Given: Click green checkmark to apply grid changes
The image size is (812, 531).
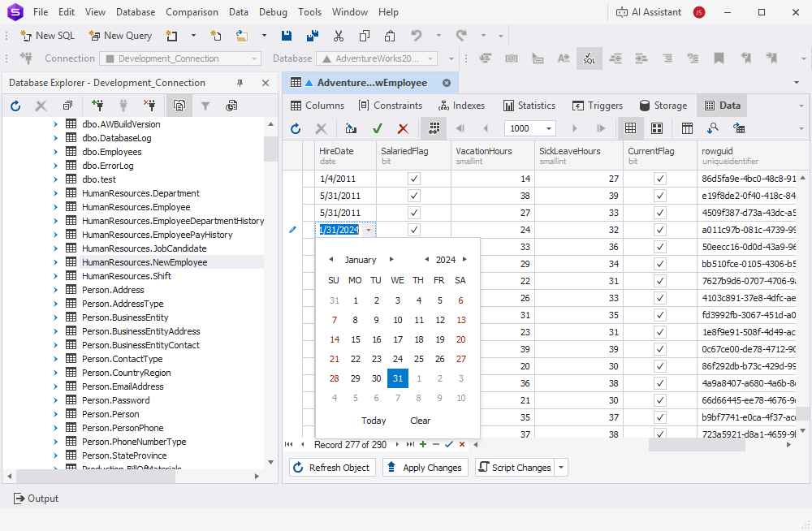Looking at the screenshot, I should 378,128.
